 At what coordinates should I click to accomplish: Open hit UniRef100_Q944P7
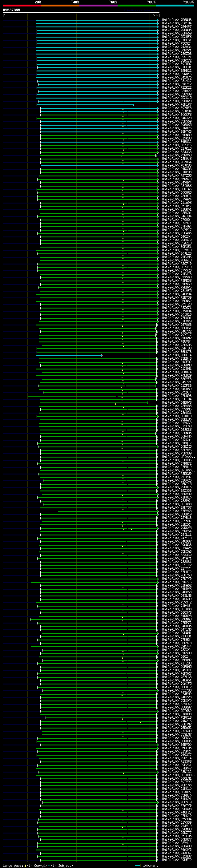[x=177, y=26]
